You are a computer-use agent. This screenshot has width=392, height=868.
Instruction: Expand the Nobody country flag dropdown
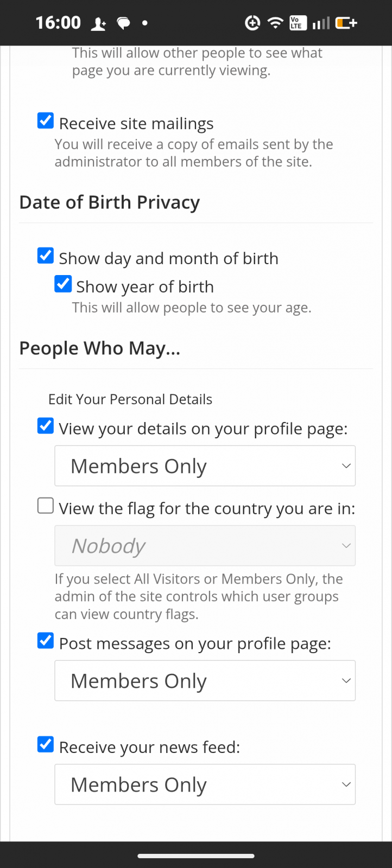click(205, 545)
